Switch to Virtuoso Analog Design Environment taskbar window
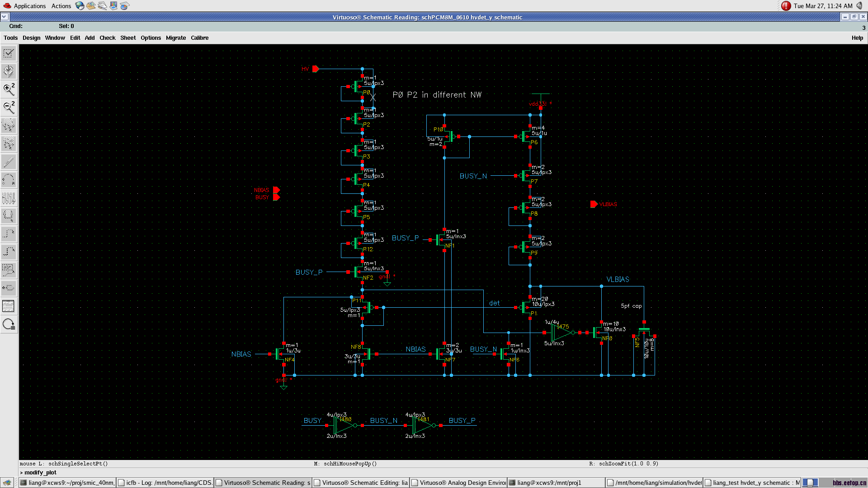Screen dimensions: 868x488 click(x=459, y=483)
